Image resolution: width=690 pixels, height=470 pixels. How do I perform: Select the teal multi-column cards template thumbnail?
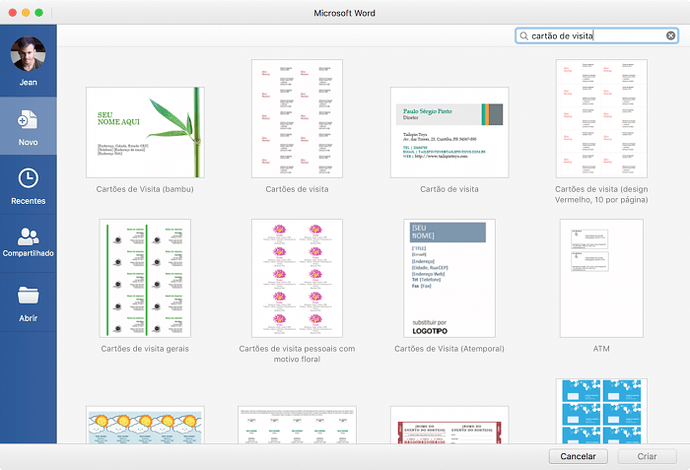(x=297, y=425)
